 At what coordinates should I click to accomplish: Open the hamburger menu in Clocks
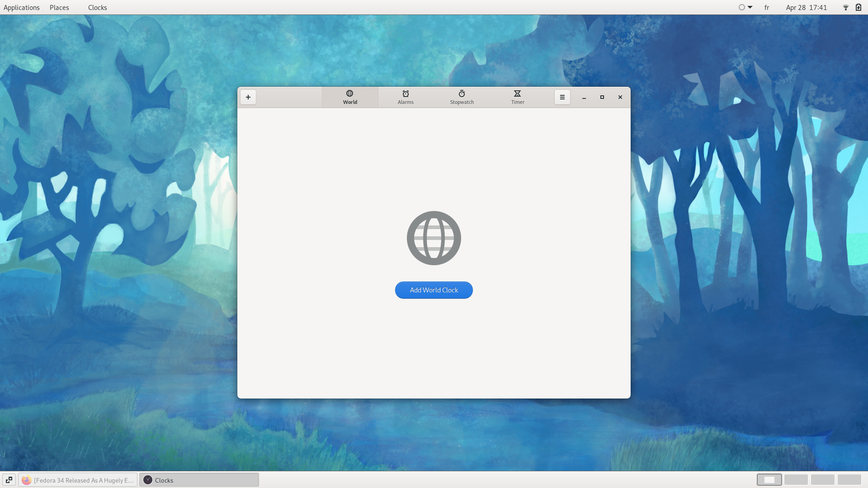tap(562, 97)
